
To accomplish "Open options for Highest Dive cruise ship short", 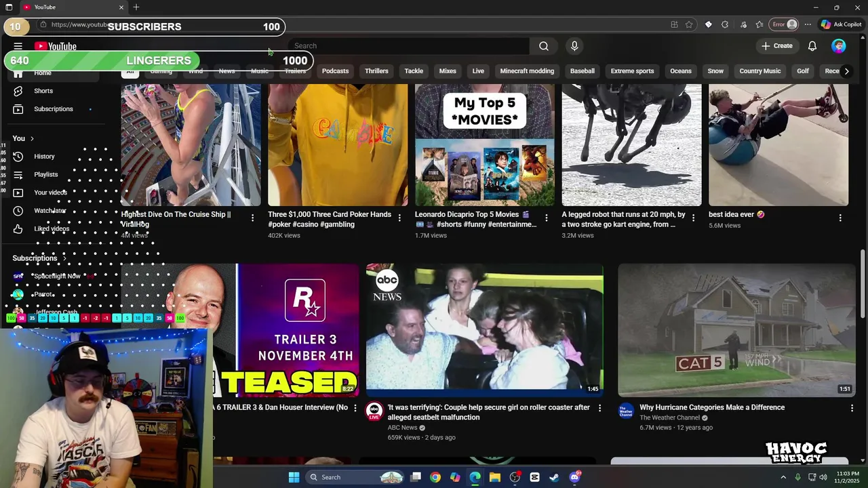I will (x=252, y=218).
